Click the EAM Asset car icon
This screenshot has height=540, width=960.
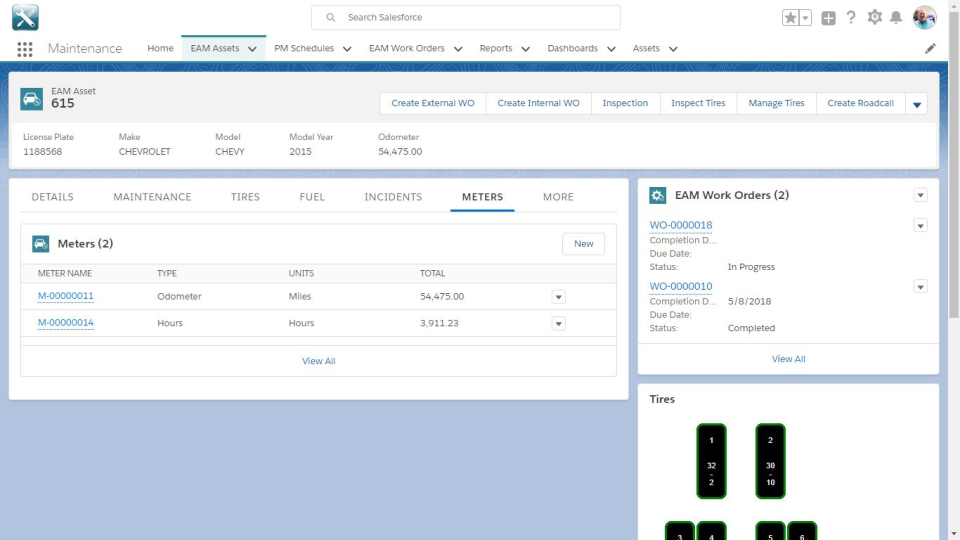tap(31, 99)
